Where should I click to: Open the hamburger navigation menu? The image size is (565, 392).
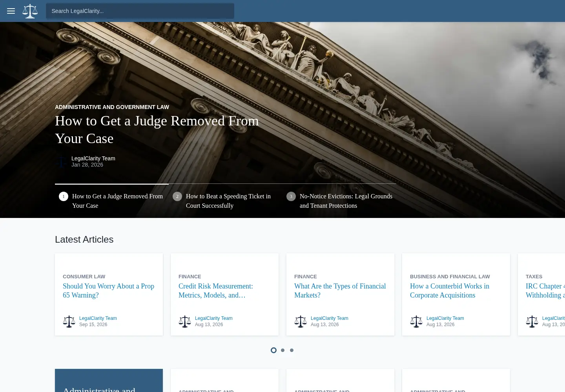pos(11,11)
